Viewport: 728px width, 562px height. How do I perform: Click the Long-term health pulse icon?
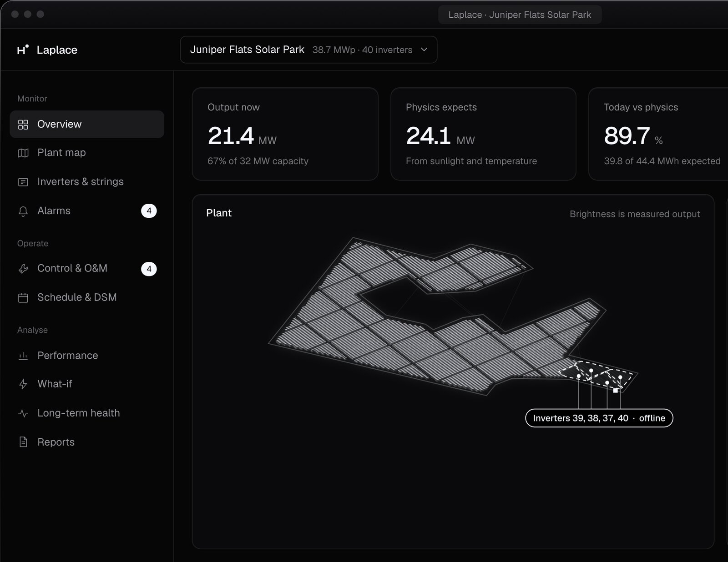(x=23, y=413)
